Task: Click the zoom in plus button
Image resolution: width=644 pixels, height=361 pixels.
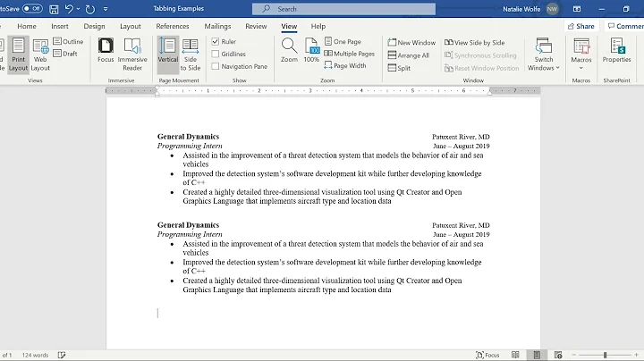Action: [x=636, y=356]
